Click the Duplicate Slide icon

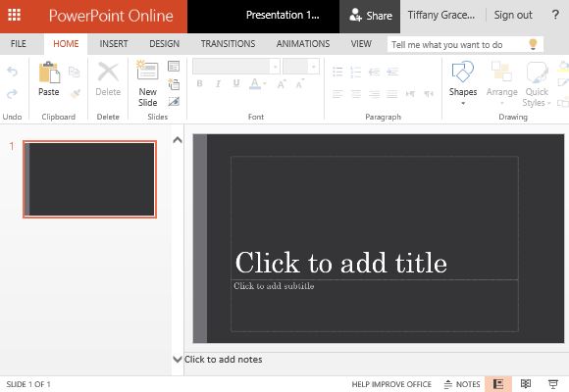coord(174,84)
